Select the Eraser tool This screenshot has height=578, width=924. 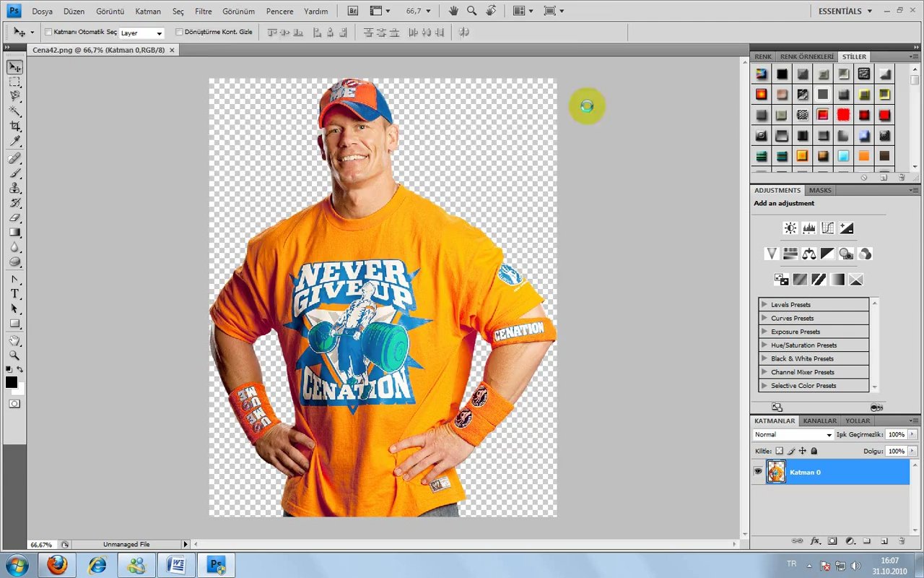[14, 217]
